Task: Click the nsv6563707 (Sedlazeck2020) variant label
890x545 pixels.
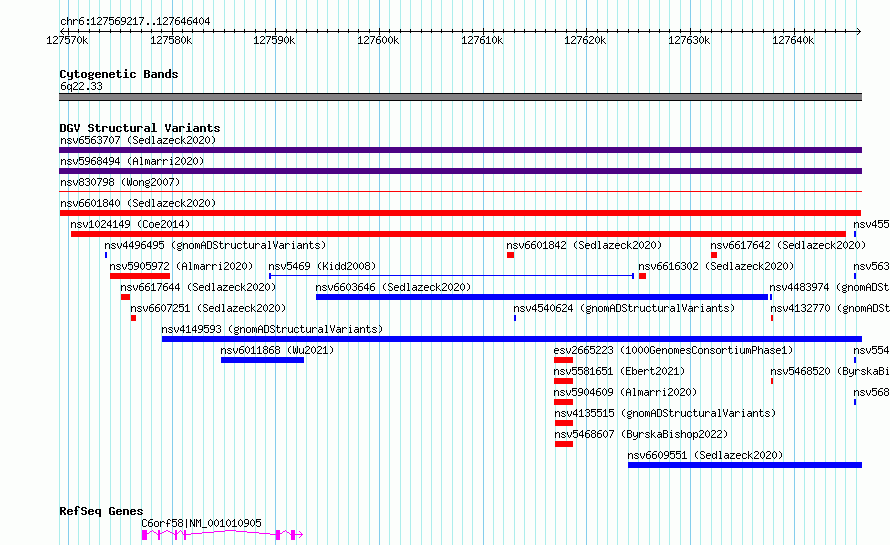Action: (x=138, y=140)
